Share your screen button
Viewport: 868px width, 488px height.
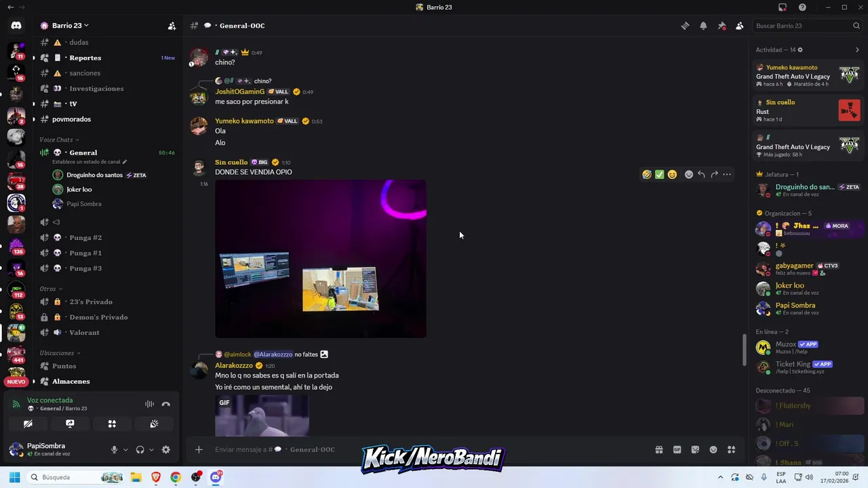pyautogui.click(x=70, y=424)
